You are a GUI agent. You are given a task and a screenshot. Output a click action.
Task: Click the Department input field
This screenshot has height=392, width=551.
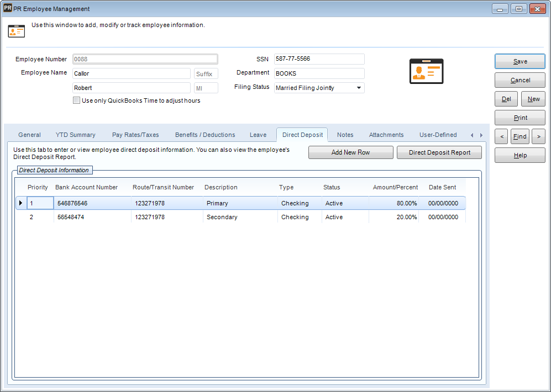(319, 73)
